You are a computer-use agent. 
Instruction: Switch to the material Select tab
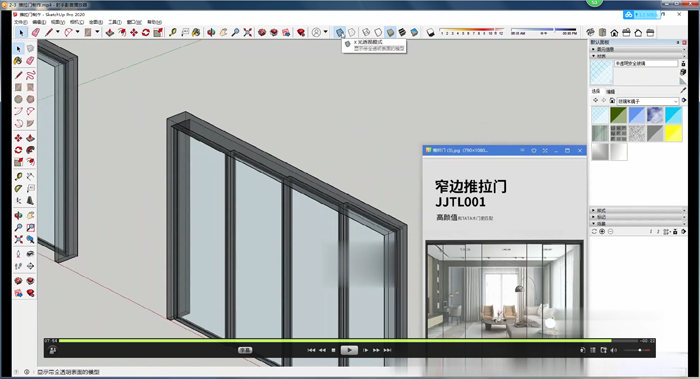click(x=596, y=91)
